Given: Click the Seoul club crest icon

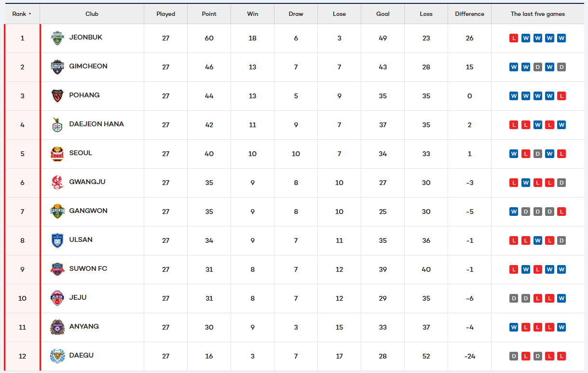Looking at the screenshot, I should pyautogui.click(x=57, y=154).
